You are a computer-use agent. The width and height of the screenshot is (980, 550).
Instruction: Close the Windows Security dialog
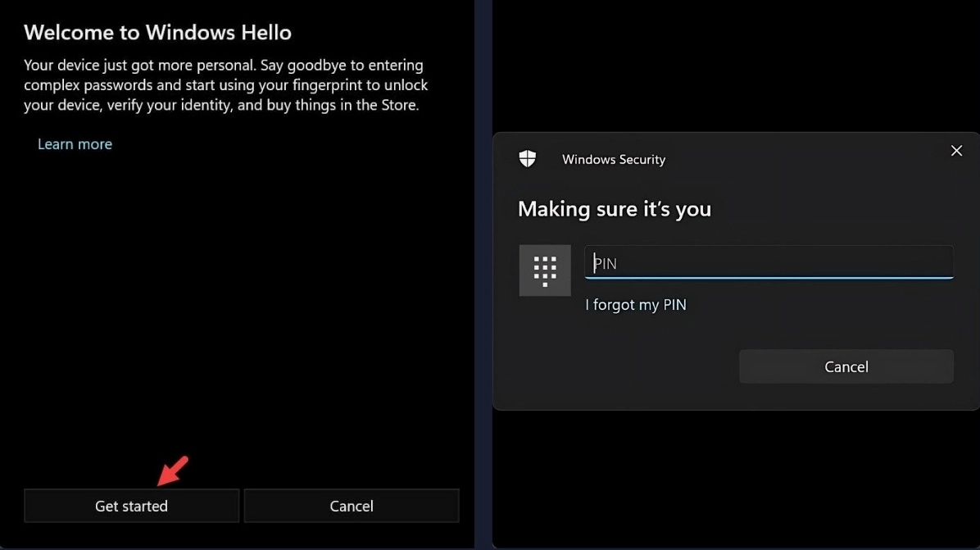tap(956, 151)
